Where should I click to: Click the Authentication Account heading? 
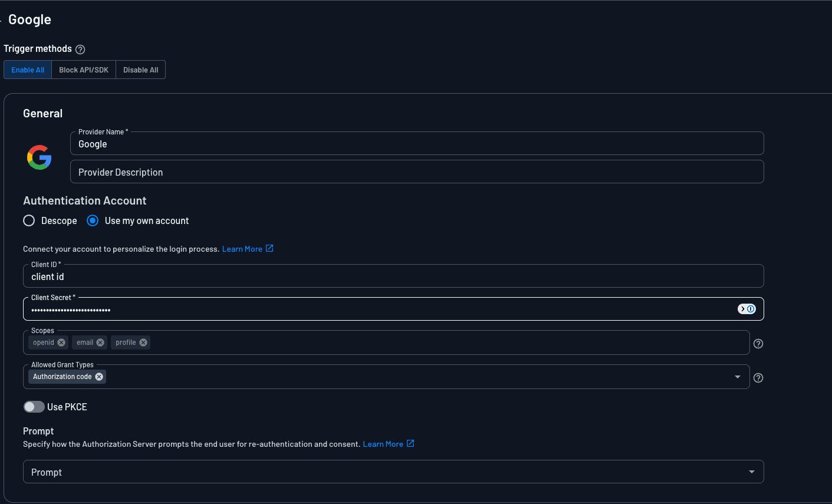[x=85, y=200]
